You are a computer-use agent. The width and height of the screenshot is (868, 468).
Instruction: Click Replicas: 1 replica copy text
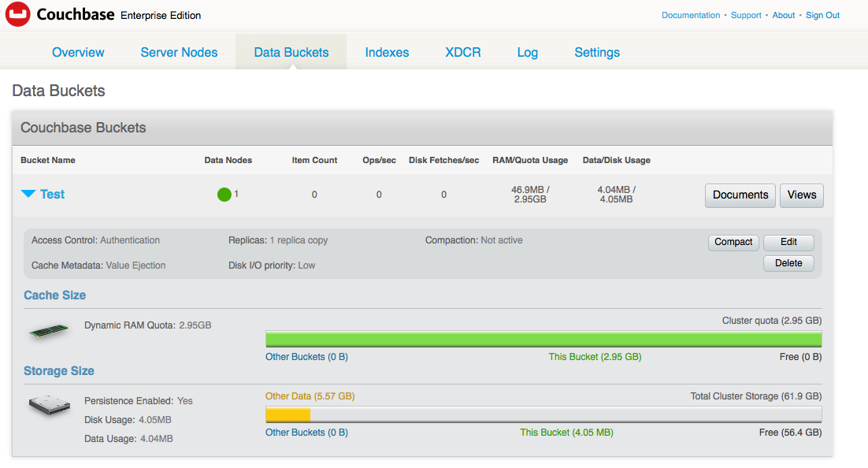click(278, 240)
